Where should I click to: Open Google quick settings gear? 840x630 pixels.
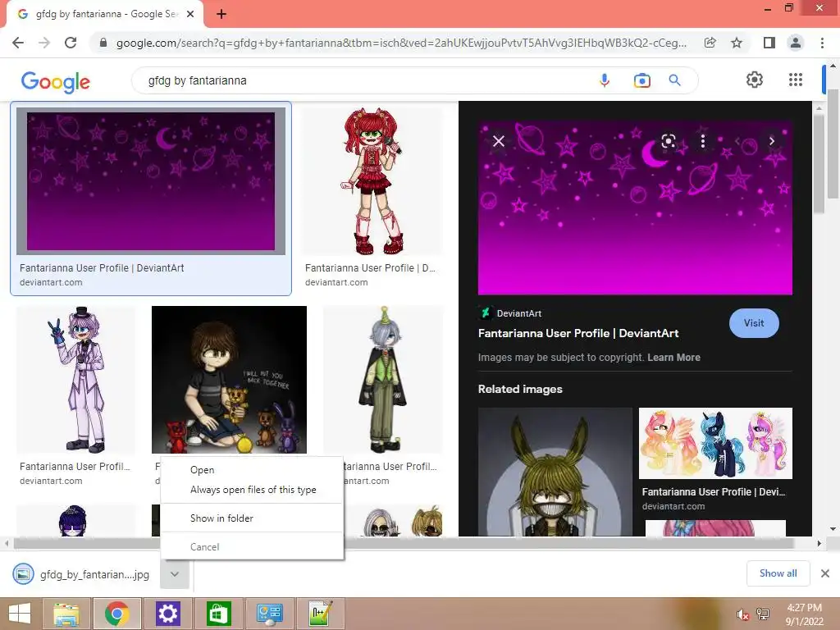click(755, 80)
